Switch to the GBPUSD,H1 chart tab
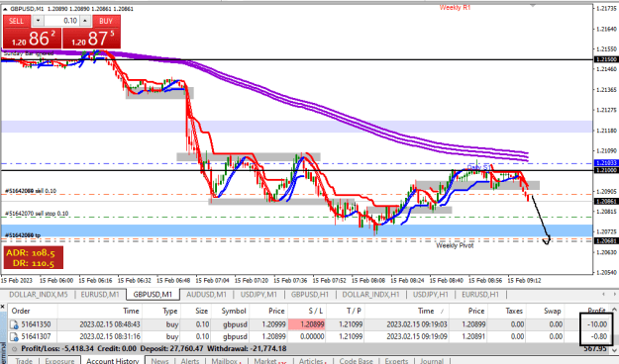619x364 pixels. click(x=310, y=295)
